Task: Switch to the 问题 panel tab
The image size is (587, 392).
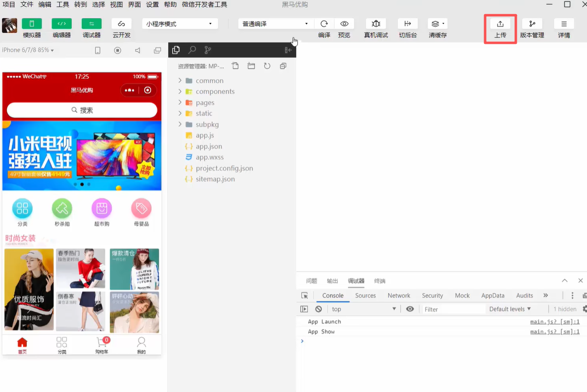Action: [312, 281]
